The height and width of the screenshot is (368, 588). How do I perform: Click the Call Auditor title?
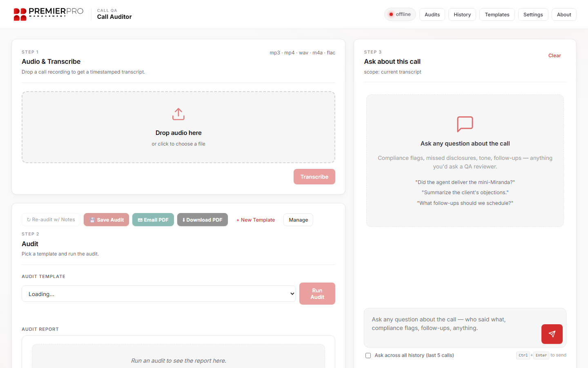[114, 17]
